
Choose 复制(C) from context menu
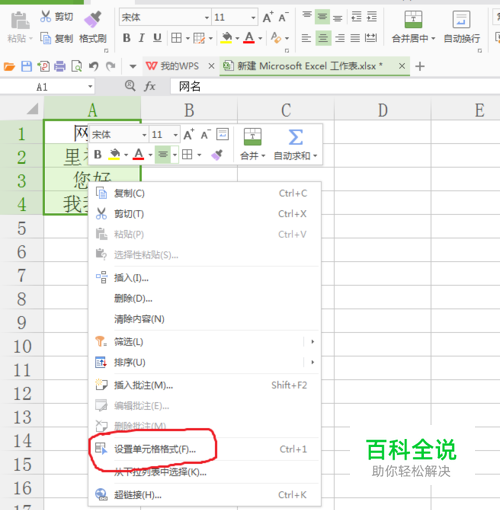tap(205, 193)
